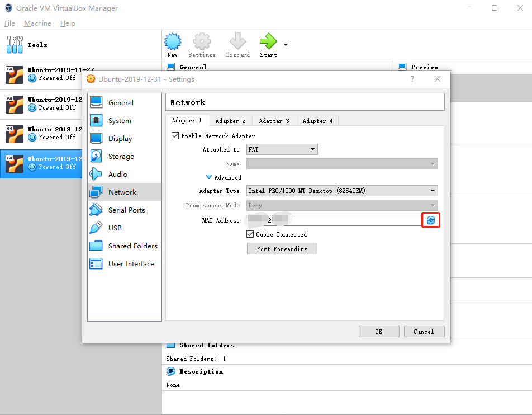Open Audio settings category

pyautogui.click(x=124, y=174)
